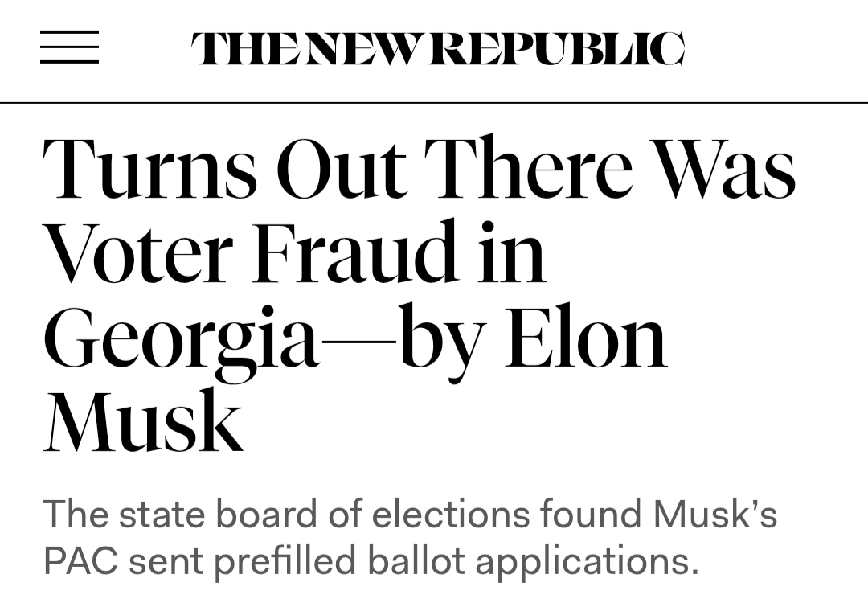The width and height of the screenshot is (868, 611).
Task: Open the hamburger navigation menu
Action: (x=69, y=47)
